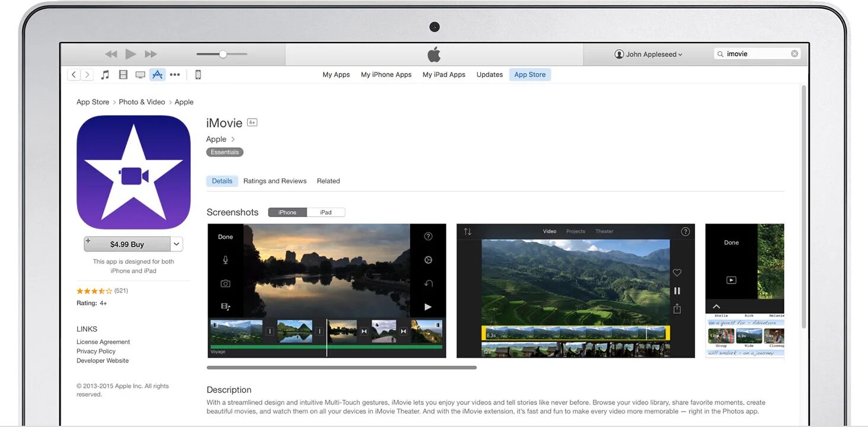Click pause icon in second screenshot
This screenshot has width=868, height=427.
coord(677,291)
